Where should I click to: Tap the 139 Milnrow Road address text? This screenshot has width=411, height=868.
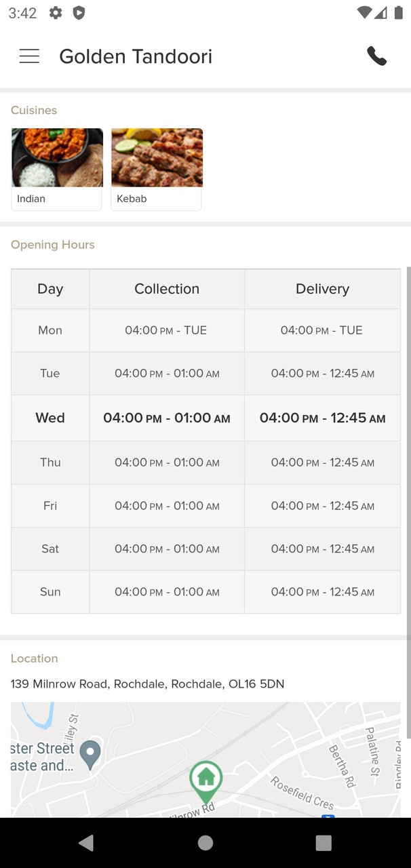(x=147, y=684)
